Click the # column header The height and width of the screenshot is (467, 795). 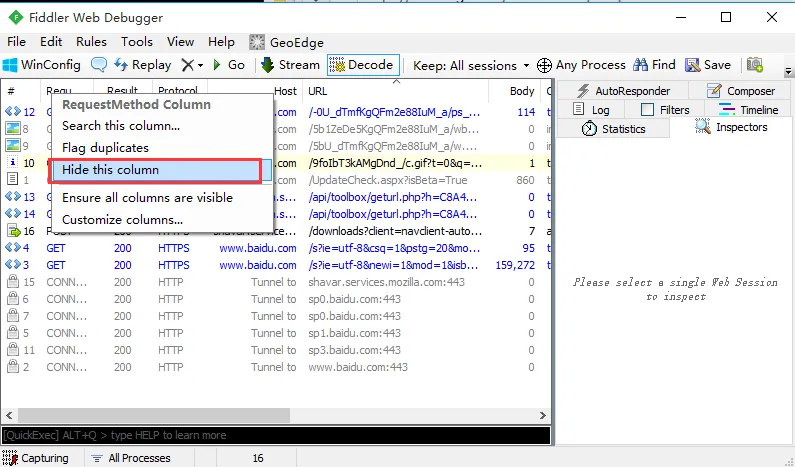pyautogui.click(x=20, y=91)
